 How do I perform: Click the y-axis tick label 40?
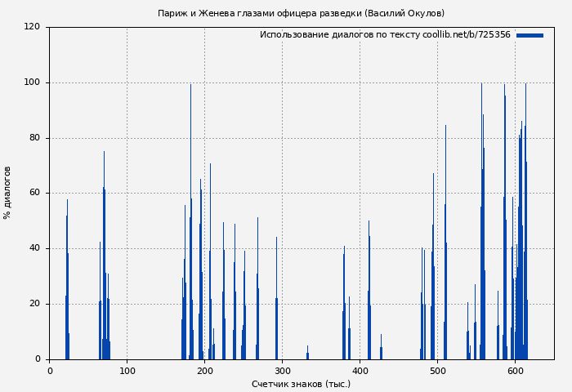[x=34, y=248]
